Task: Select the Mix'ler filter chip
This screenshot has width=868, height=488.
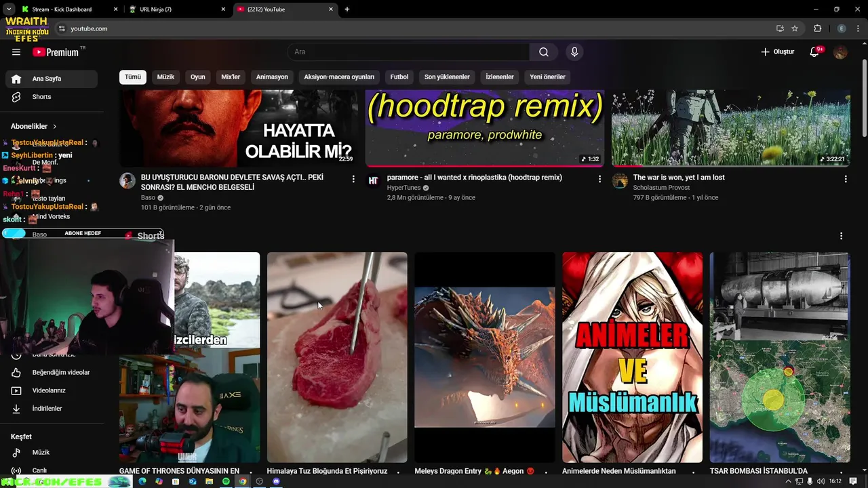Action: [231, 77]
